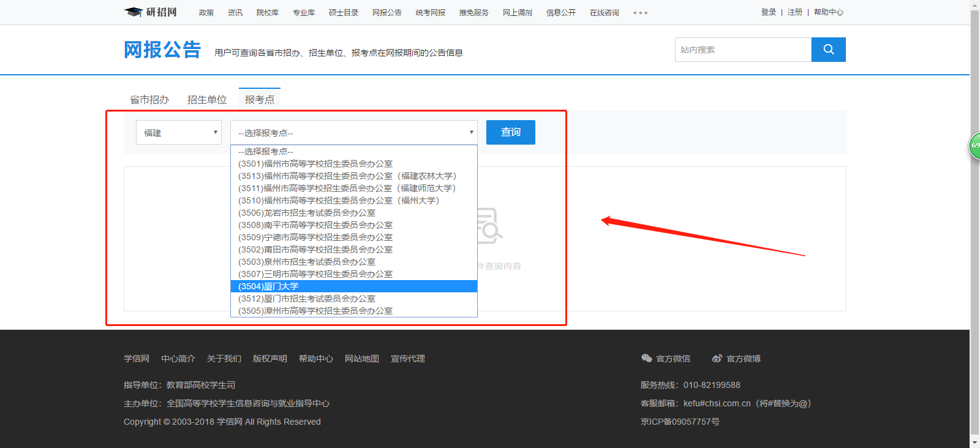Open 资讯 in the top navigation
The width and height of the screenshot is (980, 448).
(235, 13)
